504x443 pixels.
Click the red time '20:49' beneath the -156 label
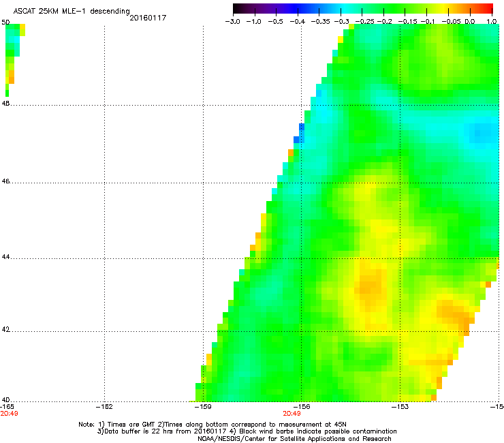point(292,414)
